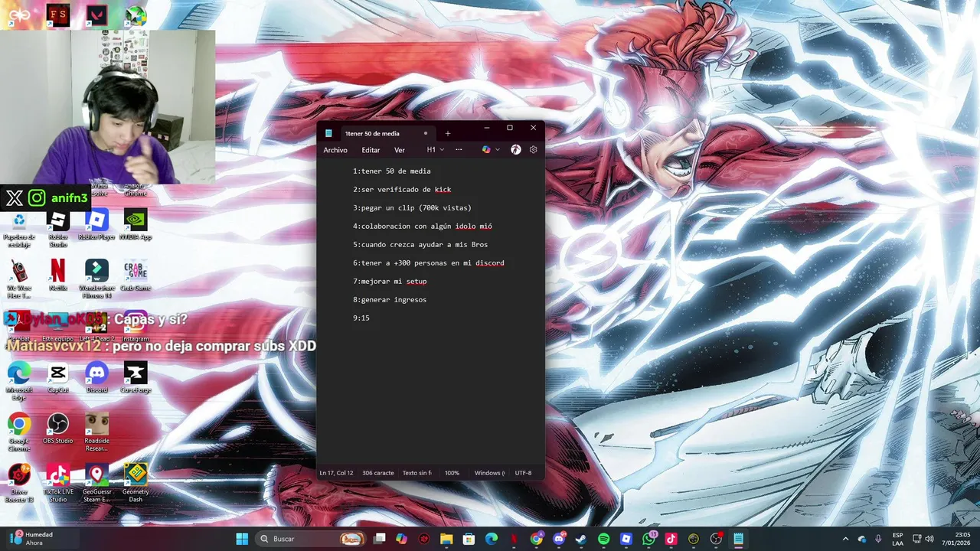Image resolution: width=980 pixels, height=551 pixels.
Task: Open Crab Game desktop icon
Action: (136, 276)
